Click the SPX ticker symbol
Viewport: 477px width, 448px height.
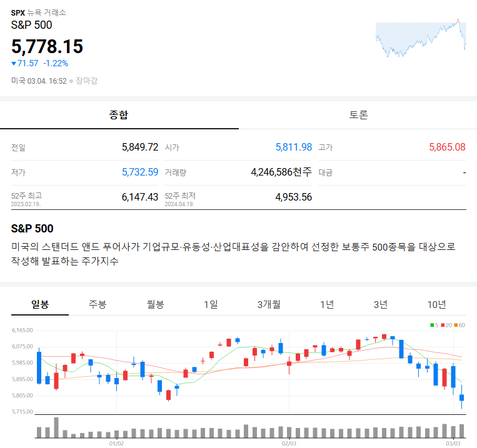point(18,12)
